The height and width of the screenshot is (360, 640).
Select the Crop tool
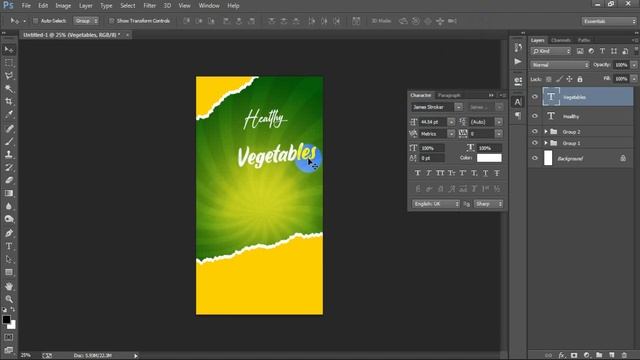tap(9, 101)
